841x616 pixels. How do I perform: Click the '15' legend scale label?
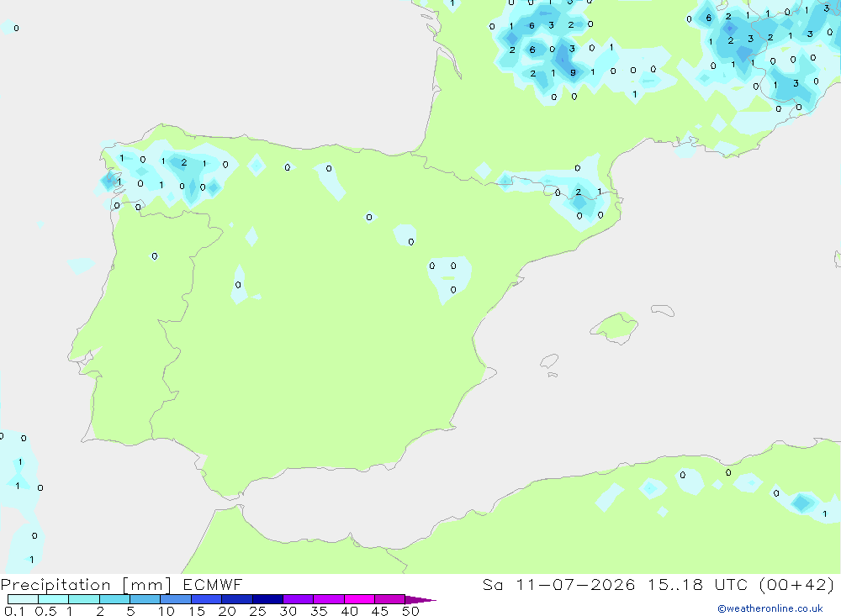pos(197,611)
